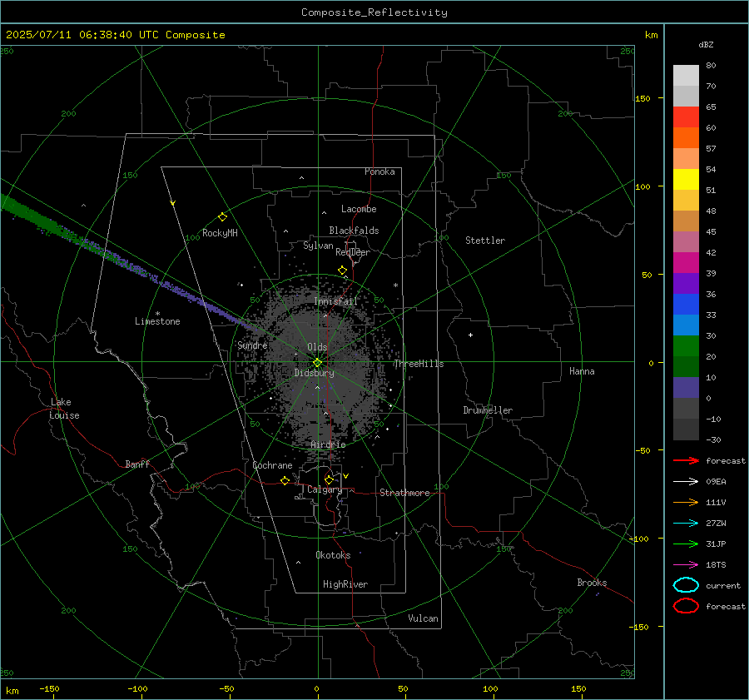The image size is (749, 700).
Task: Click the Didsbury city label
Action: [x=314, y=373]
